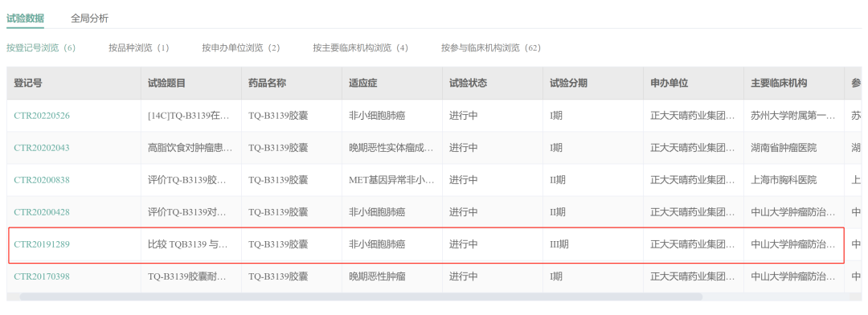Click II期 in row CTR20200838
Image resolution: width=868 pixels, height=315 pixels.
tap(558, 180)
